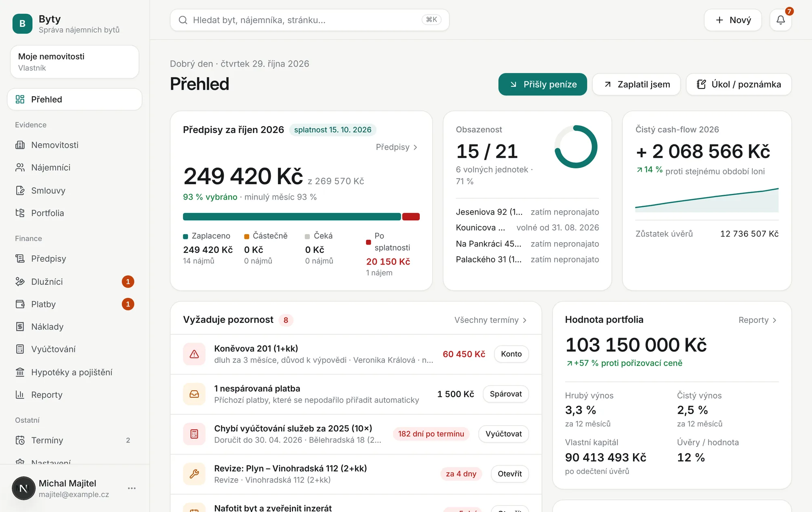
Task: Open Termíny in sidebar
Action: pos(74,440)
